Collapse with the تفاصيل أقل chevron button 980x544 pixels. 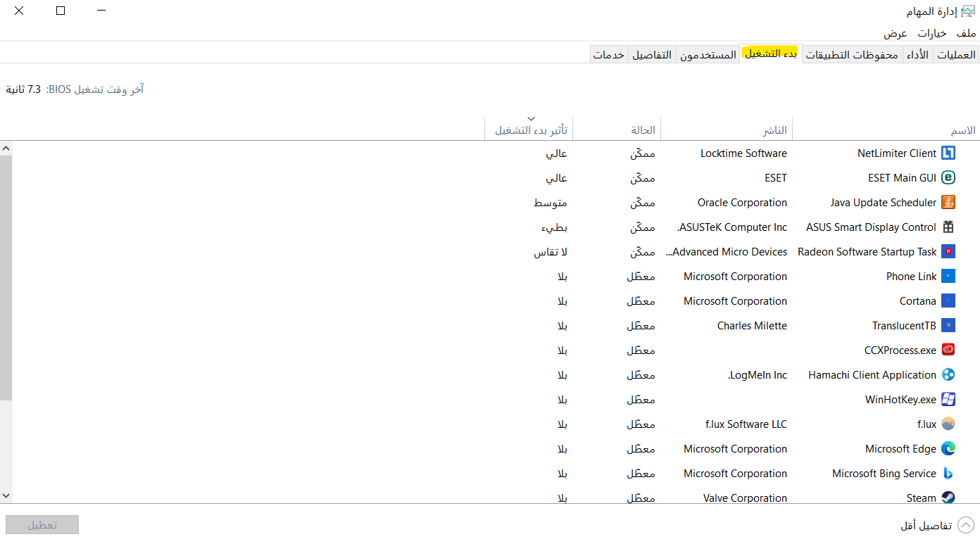966,526
